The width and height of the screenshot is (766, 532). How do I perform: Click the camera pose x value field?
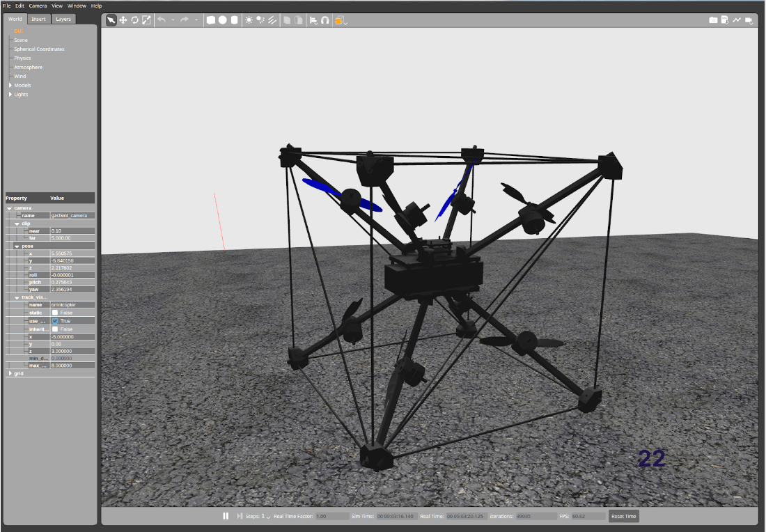72,253
